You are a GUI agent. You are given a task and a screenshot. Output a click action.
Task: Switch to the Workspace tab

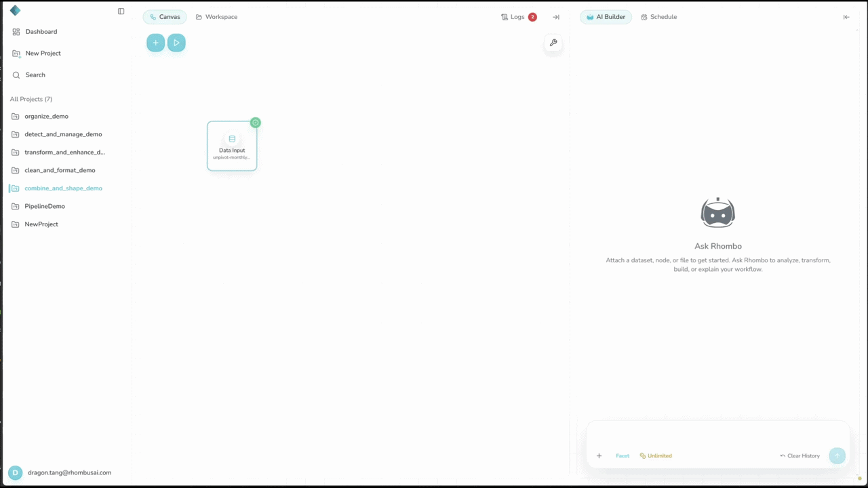(x=216, y=17)
